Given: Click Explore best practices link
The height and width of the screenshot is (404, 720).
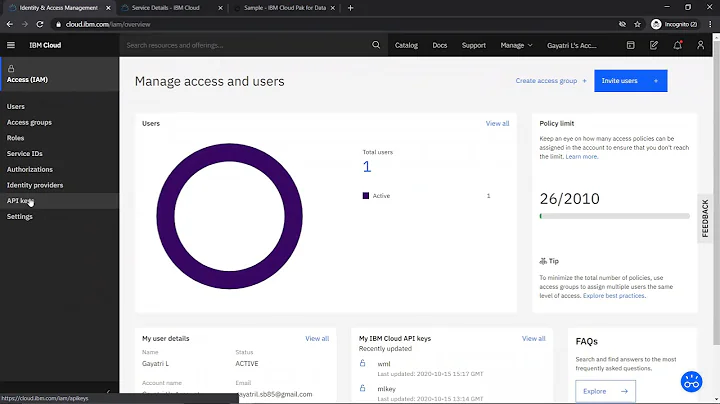Looking at the screenshot, I should [x=613, y=296].
